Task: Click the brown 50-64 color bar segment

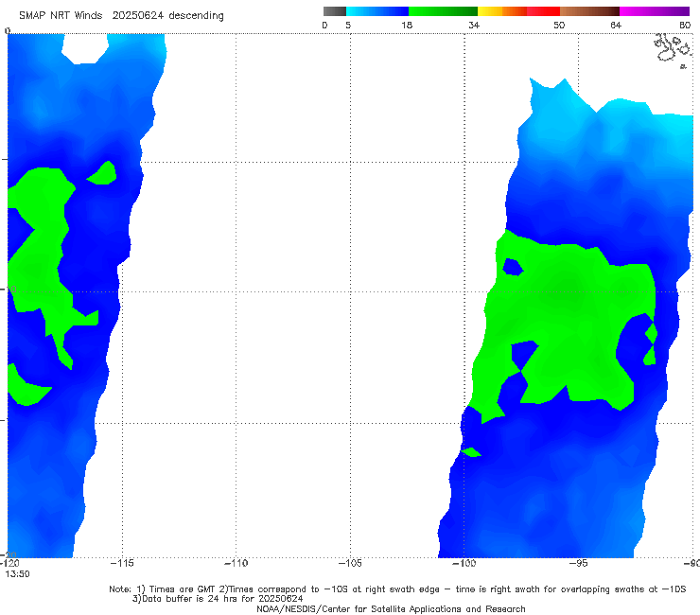Action: (589, 11)
